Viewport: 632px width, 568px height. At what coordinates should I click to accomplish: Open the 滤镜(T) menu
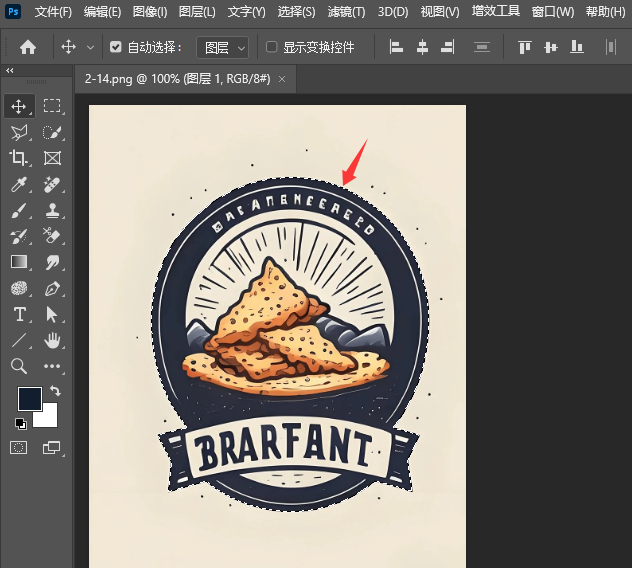(x=346, y=12)
